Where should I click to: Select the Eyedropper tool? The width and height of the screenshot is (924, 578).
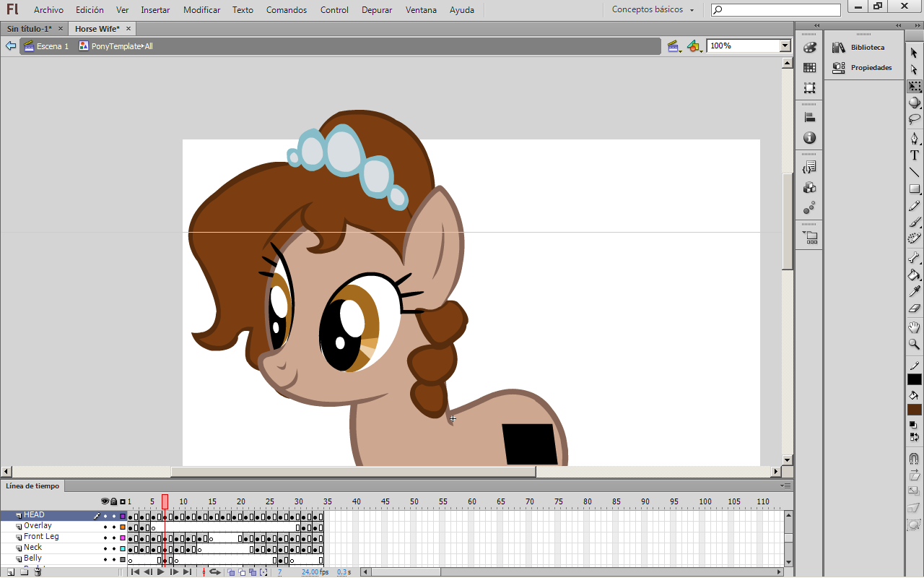click(914, 291)
